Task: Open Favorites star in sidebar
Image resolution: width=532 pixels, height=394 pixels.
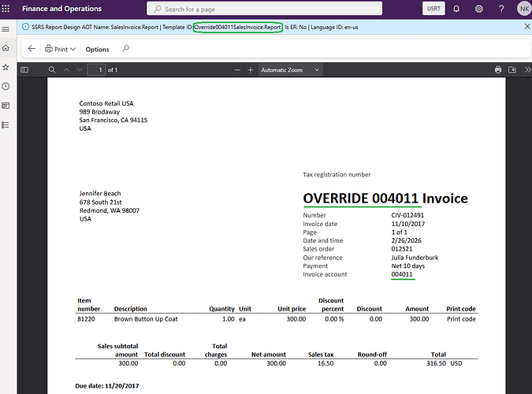Action: pyautogui.click(x=6, y=67)
